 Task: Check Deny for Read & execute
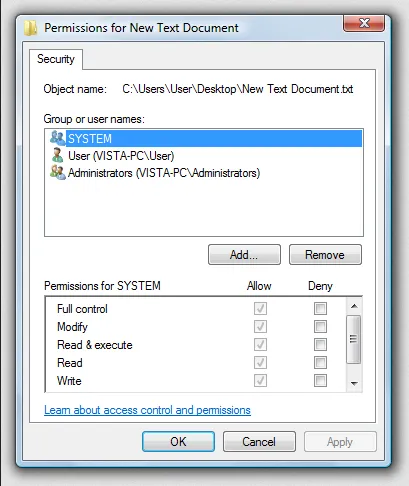pos(320,345)
